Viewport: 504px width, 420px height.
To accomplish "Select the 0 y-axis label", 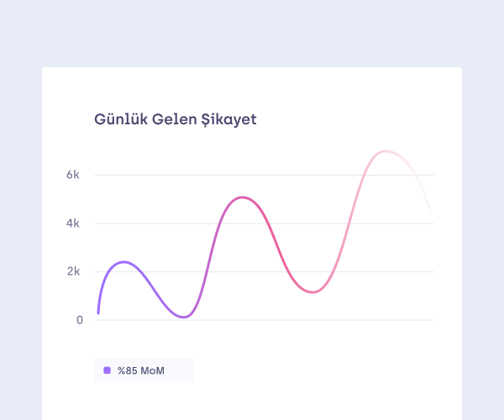I will pyautogui.click(x=80, y=320).
